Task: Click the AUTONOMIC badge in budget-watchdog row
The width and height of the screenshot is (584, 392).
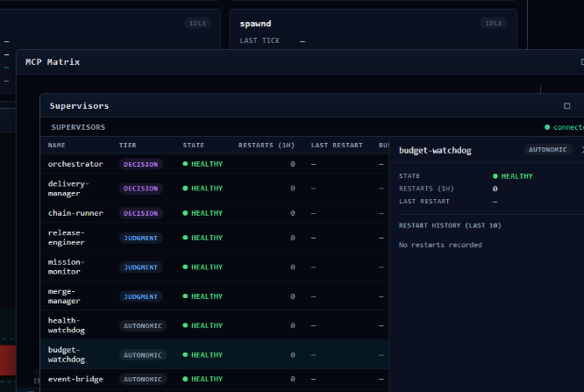Action: coord(143,355)
